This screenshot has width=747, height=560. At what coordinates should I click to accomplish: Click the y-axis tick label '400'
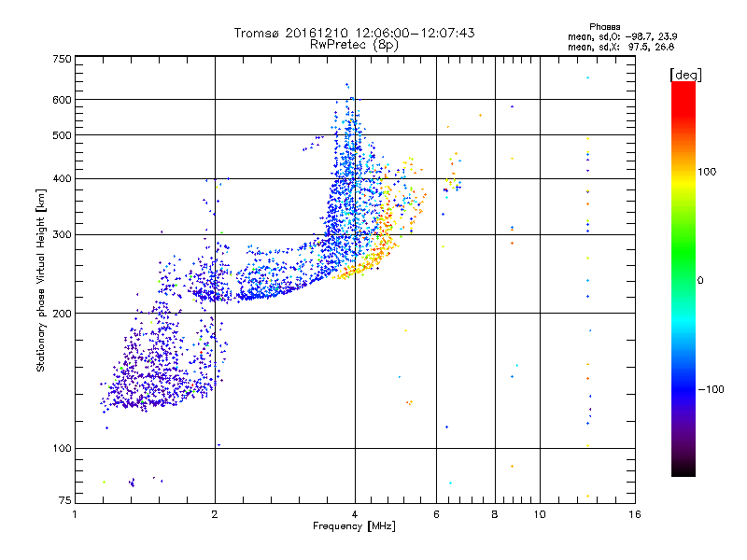click(62, 179)
